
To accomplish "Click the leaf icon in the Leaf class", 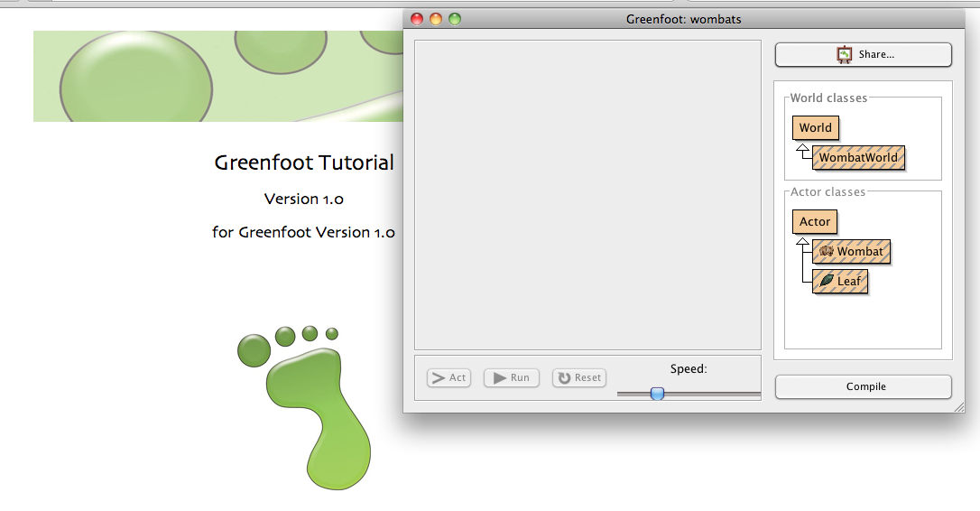I will coord(827,281).
